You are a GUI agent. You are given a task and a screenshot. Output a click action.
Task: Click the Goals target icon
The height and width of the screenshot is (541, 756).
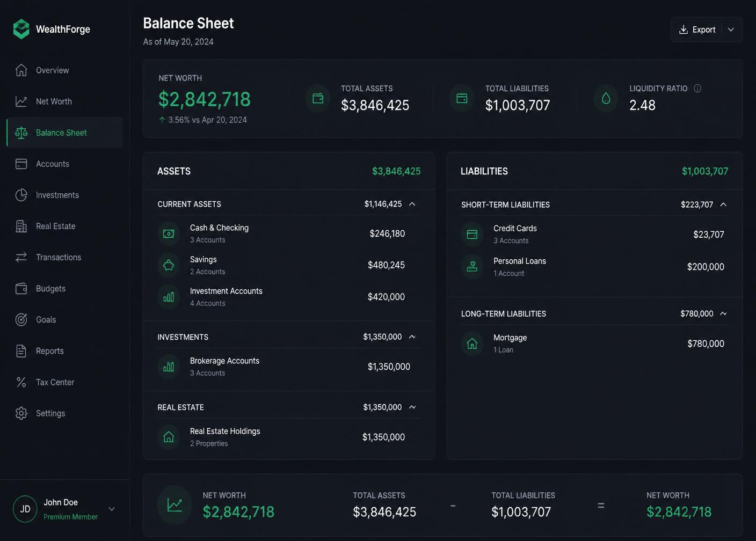[21, 319]
